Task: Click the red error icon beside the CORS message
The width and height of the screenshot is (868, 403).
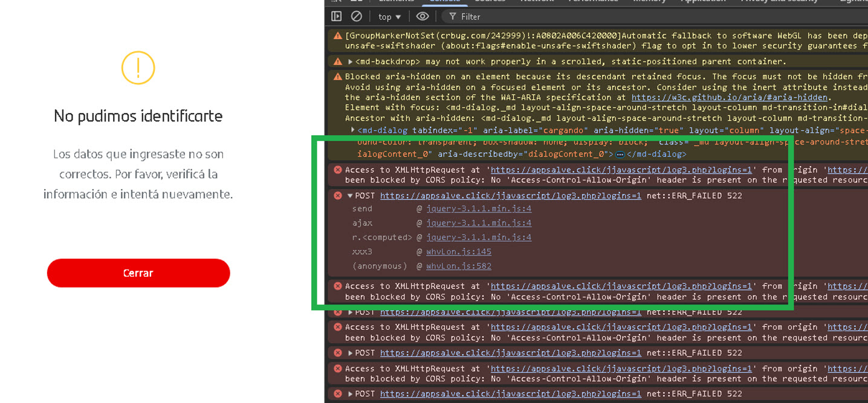Action: coord(338,170)
